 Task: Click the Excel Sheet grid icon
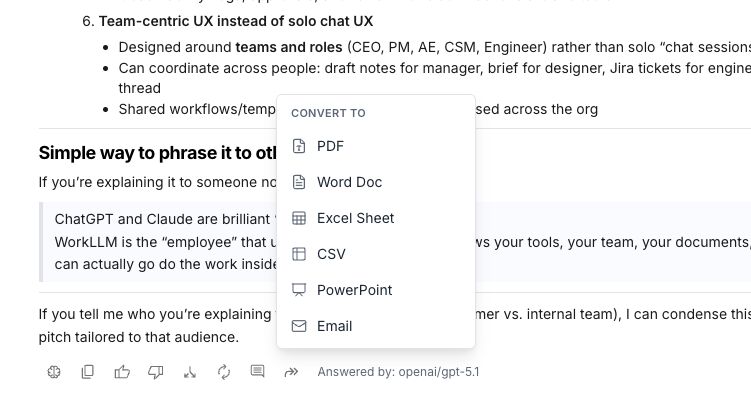click(299, 218)
